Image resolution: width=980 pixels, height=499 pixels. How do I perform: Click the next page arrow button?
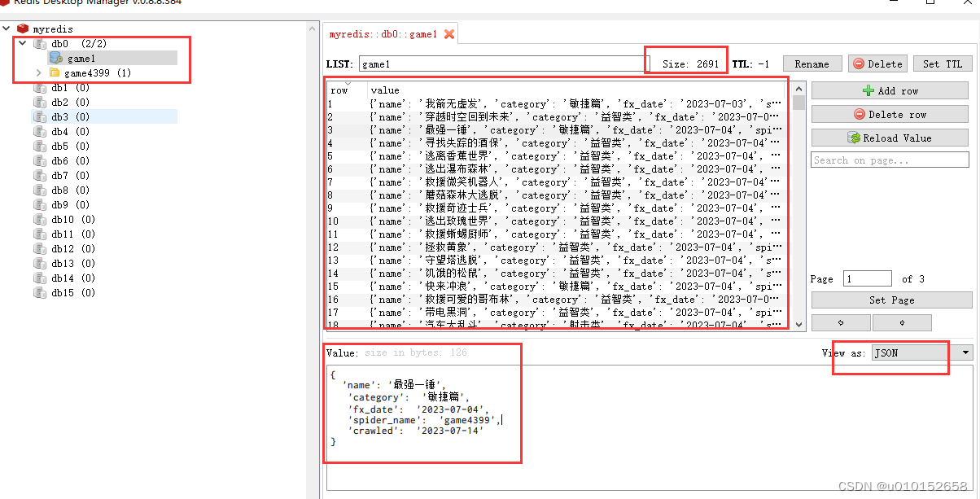(902, 322)
